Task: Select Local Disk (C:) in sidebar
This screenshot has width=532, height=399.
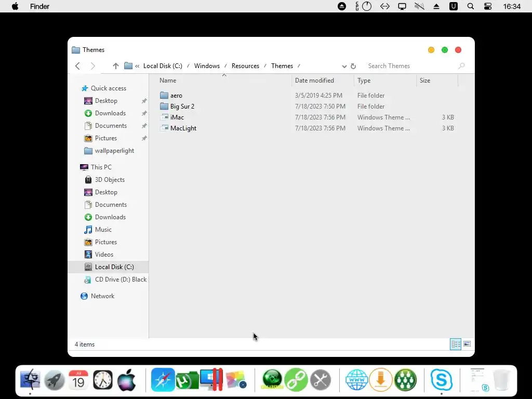Action: coord(114,267)
